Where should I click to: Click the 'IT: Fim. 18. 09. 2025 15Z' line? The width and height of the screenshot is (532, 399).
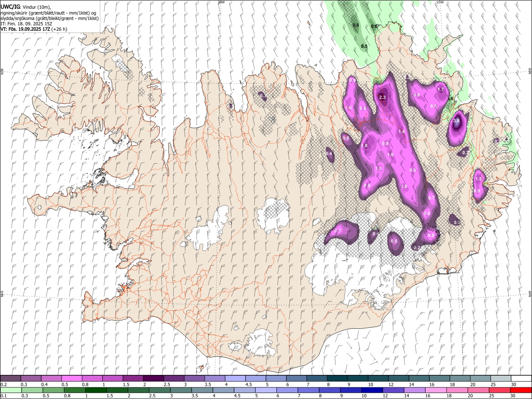pos(26,24)
